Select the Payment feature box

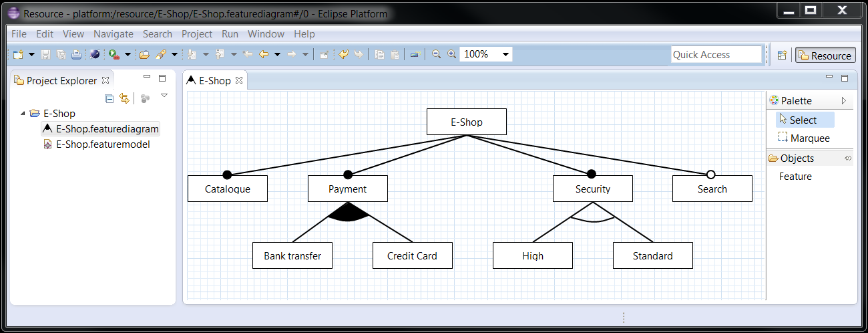pos(348,189)
